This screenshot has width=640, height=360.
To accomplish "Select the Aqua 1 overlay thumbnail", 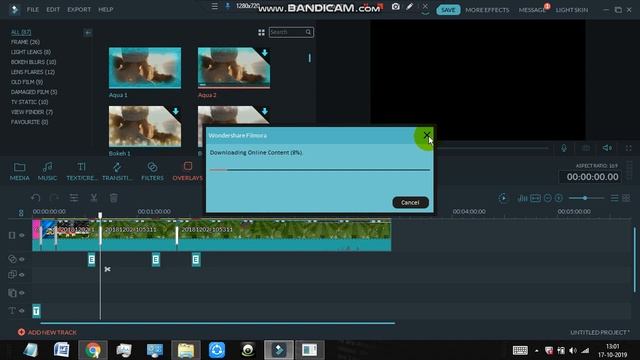I will 145,68.
